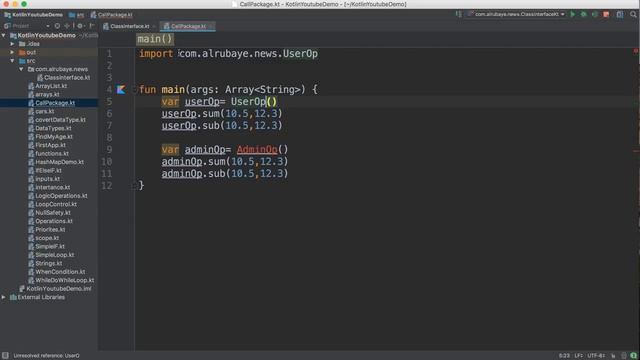This screenshot has width=640, height=360.
Task: Collapse the src folder
Action: (12, 61)
